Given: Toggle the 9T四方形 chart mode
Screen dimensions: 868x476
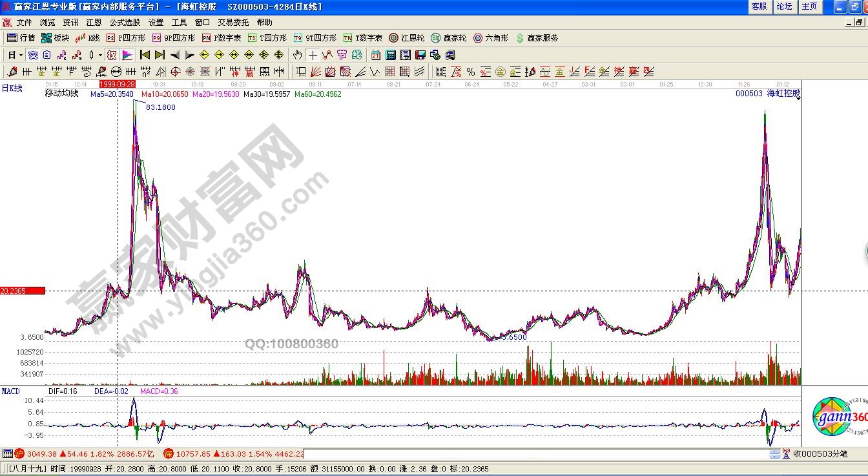Looking at the screenshot, I should (317, 38).
